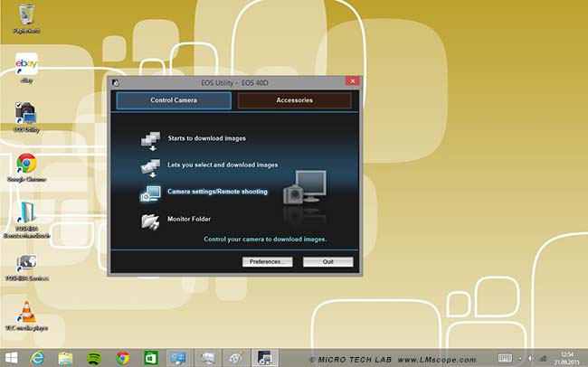This screenshot has height=367, width=588.
Task: Open Chrome from the taskbar
Action: tap(122, 358)
